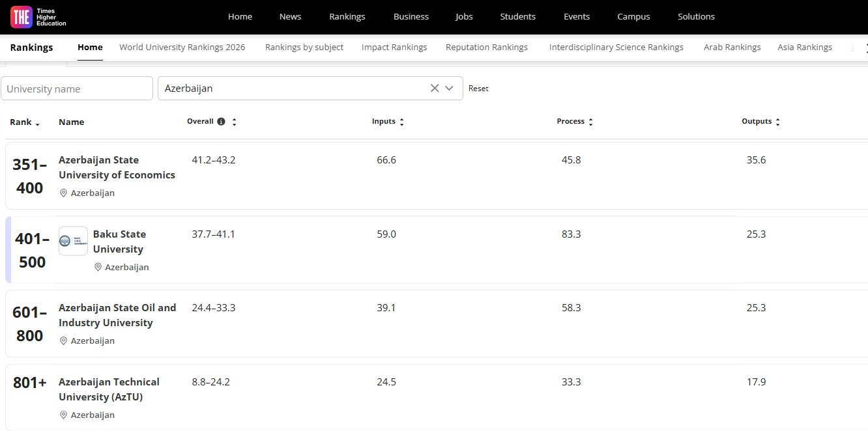Click the Baku State University logo thumbnail
Image resolution: width=868 pixels, height=431 pixels.
73,242
